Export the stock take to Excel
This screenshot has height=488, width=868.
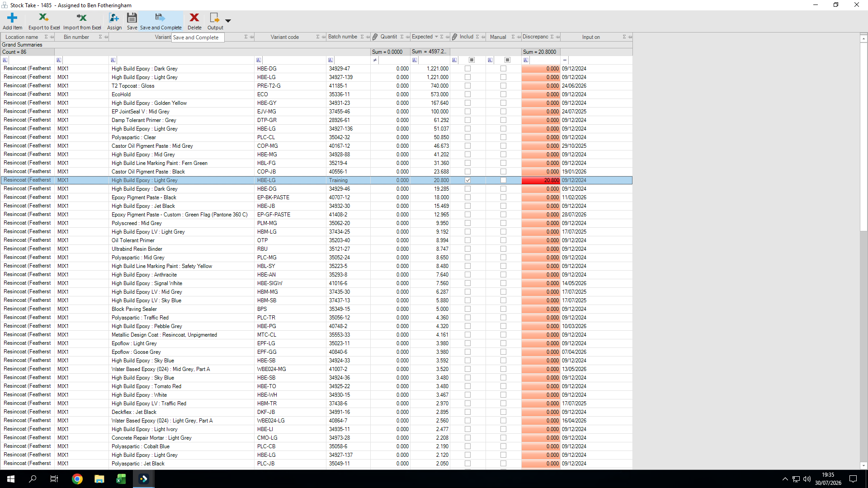pos(44,21)
